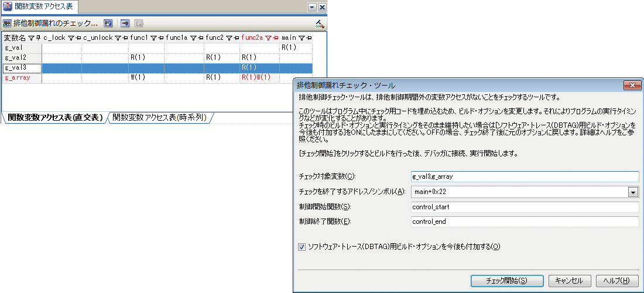
Task: Click the チェック開始 button
Action: [507, 281]
